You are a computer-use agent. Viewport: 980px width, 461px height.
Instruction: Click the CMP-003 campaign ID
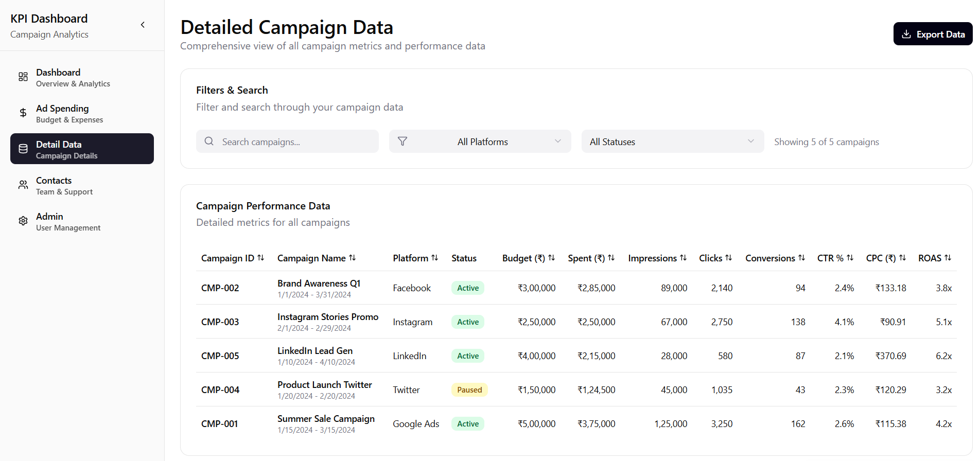[220, 322]
